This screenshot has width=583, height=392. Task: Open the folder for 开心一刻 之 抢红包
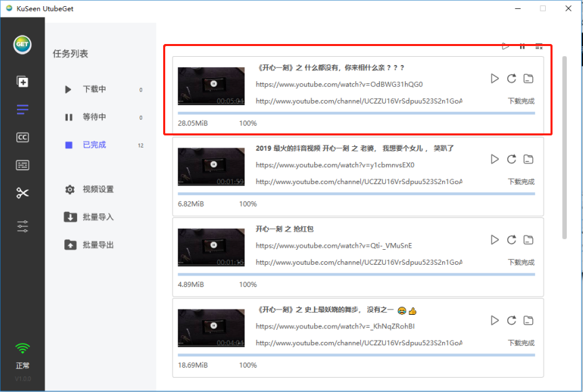coord(528,240)
